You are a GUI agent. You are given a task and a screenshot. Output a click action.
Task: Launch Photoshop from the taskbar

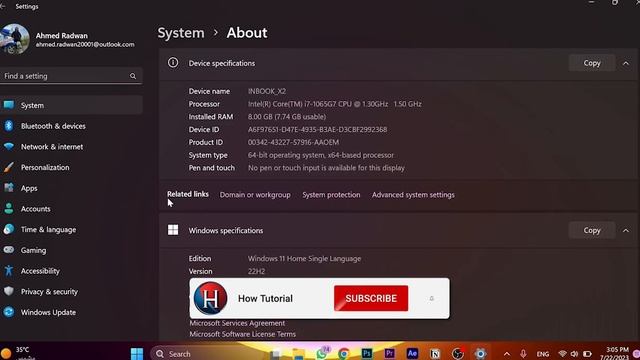click(x=367, y=353)
